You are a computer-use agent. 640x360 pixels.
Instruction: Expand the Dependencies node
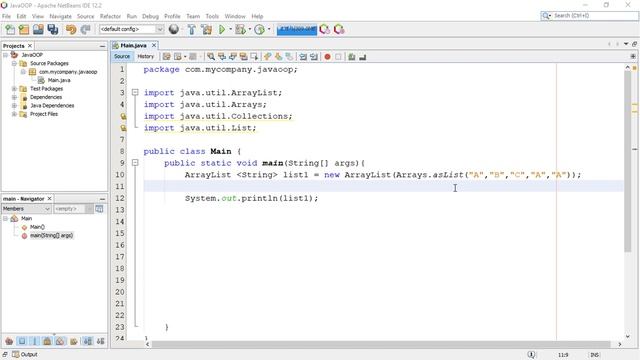pos(14,98)
